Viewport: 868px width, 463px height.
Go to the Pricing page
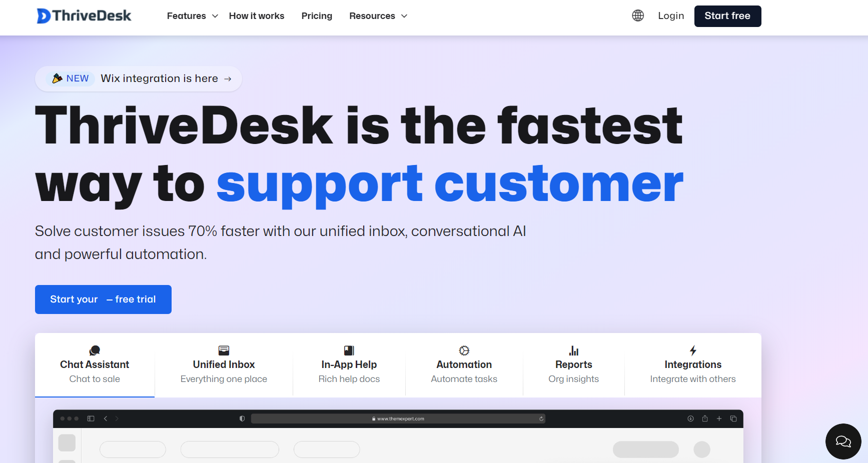(x=317, y=16)
